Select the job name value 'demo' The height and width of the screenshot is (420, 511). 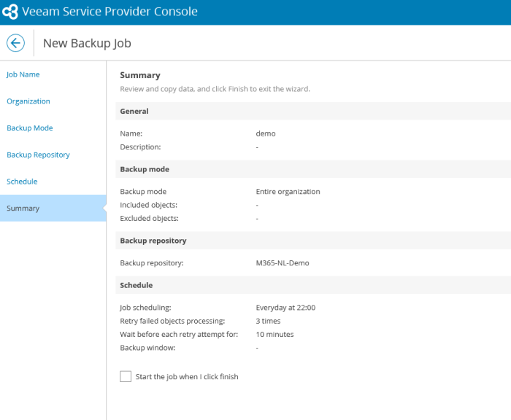pyautogui.click(x=266, y=133)
